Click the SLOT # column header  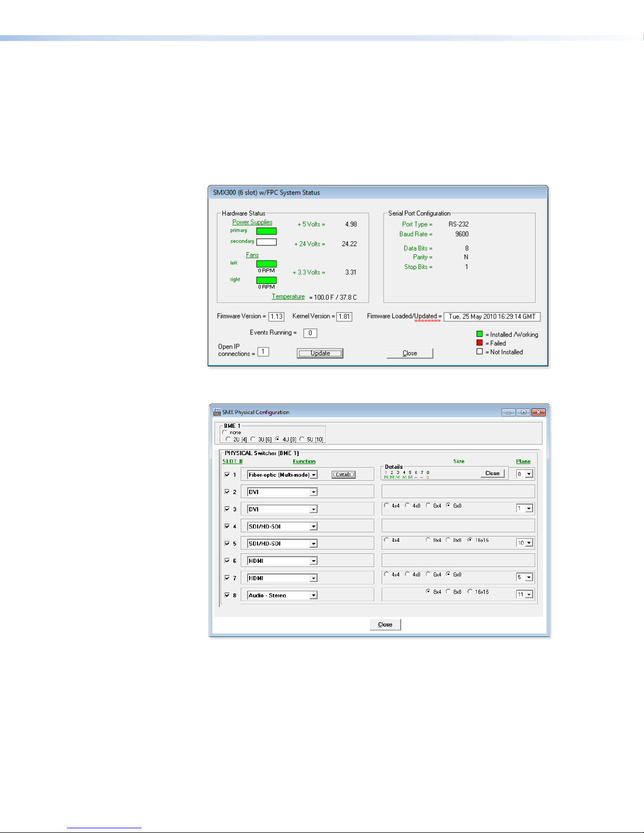coord(232,461)
